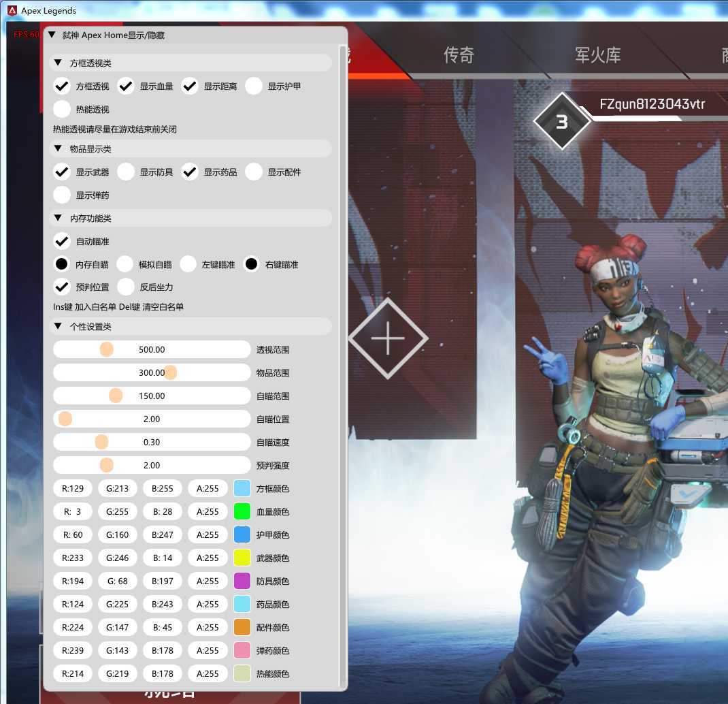Click the FPS 60 counter text
Image resolution: width=728 pixels, height=704 pixels.
point(26,35)
